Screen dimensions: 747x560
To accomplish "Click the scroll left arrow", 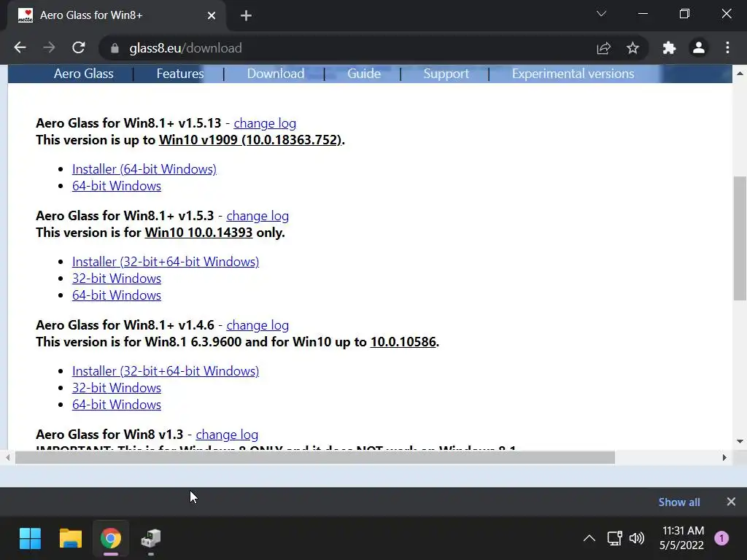I will click(x=7, y=458).
